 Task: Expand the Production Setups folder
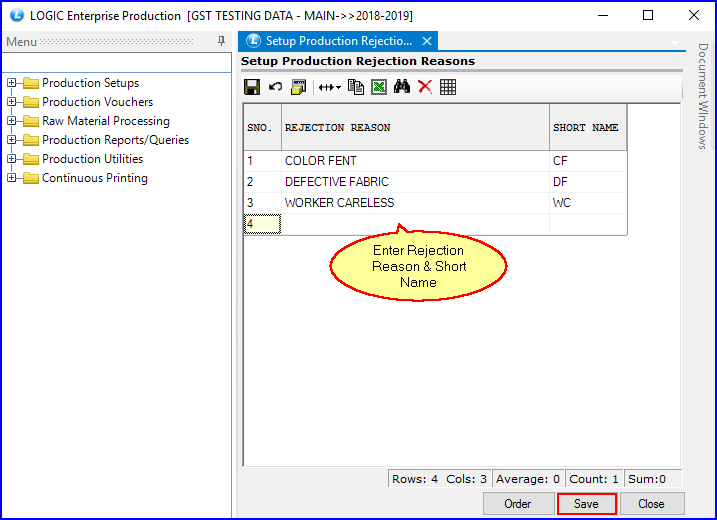[12, 83]
